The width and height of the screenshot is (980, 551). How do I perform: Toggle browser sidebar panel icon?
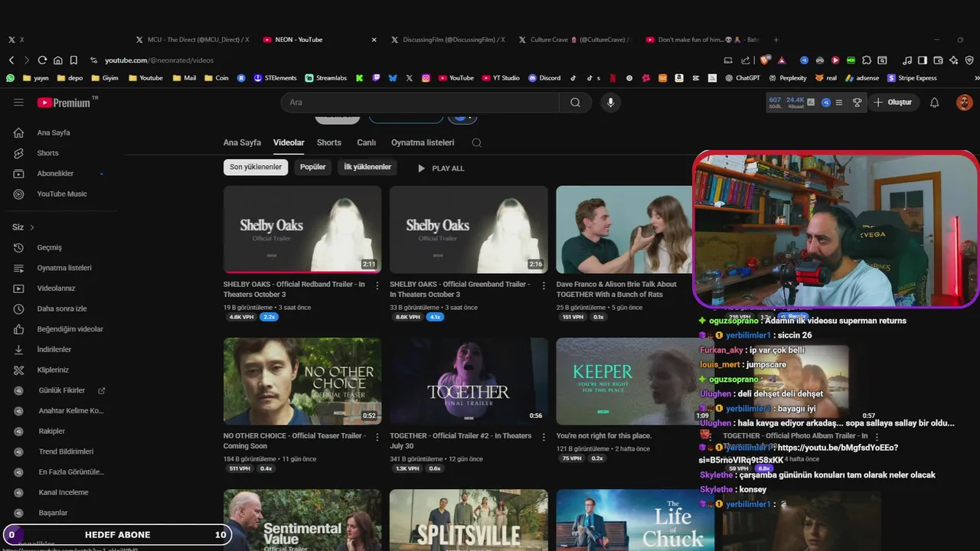(x=923, y=60)
